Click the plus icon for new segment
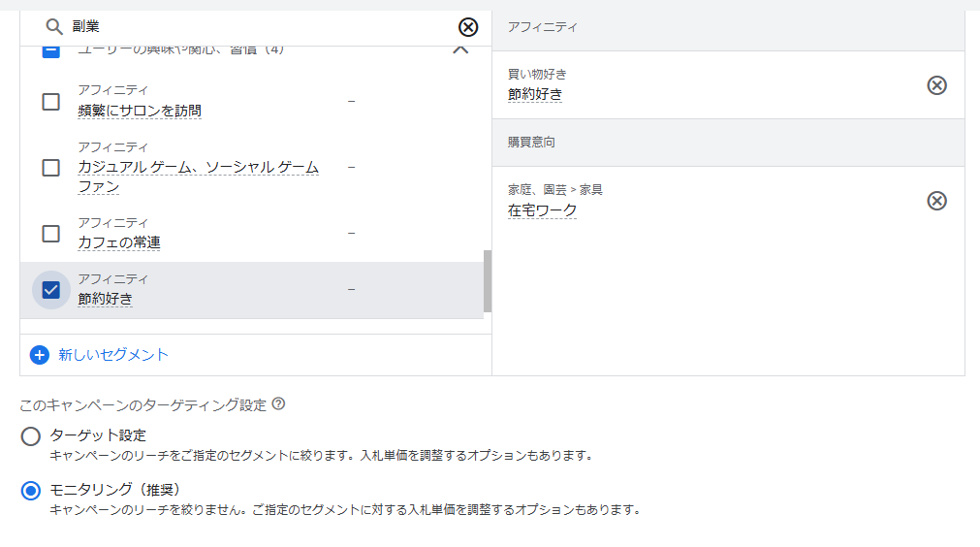This screenshot has height=547, width=980. point(39,355)
